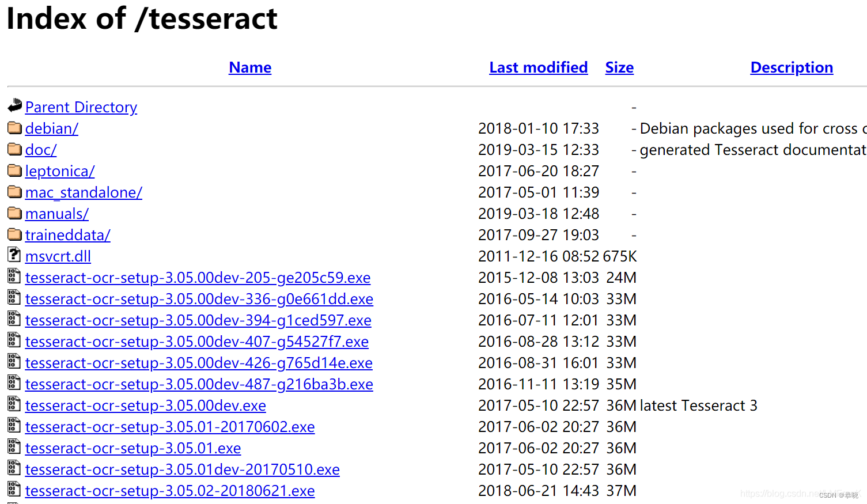Viewport: 867px width, 504px height.
Task: Click the manuals folder icon
Action: click(14, 213)
